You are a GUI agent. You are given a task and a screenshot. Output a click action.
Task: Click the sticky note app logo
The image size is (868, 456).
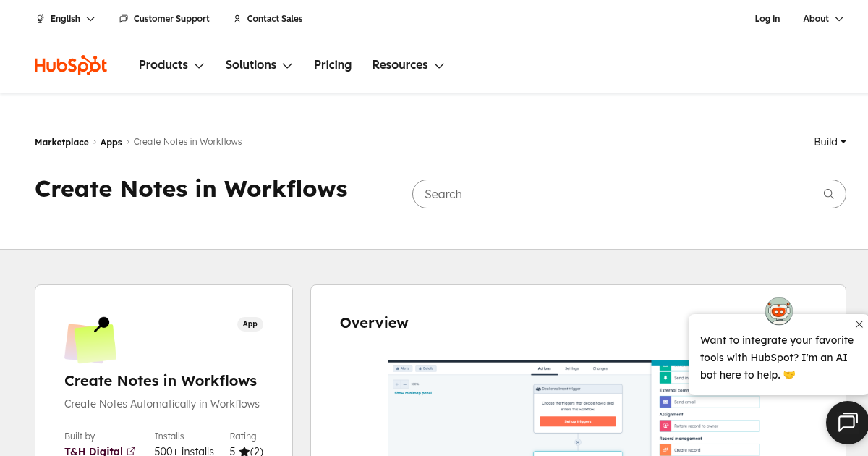coord(90,340)
